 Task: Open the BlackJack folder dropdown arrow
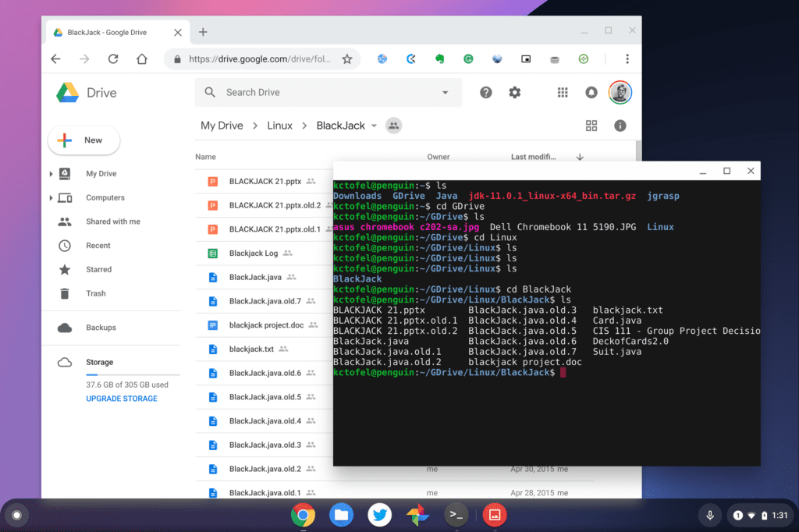click(374, 126)
